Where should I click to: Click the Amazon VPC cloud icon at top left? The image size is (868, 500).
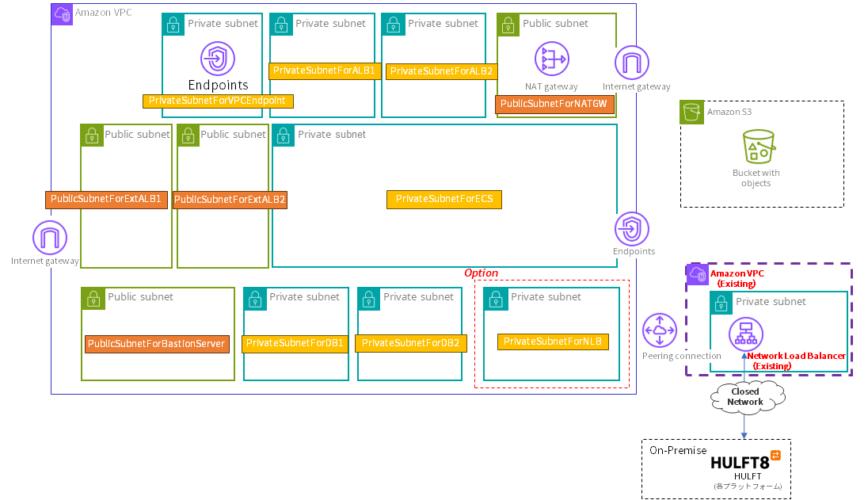coord(62,14)
